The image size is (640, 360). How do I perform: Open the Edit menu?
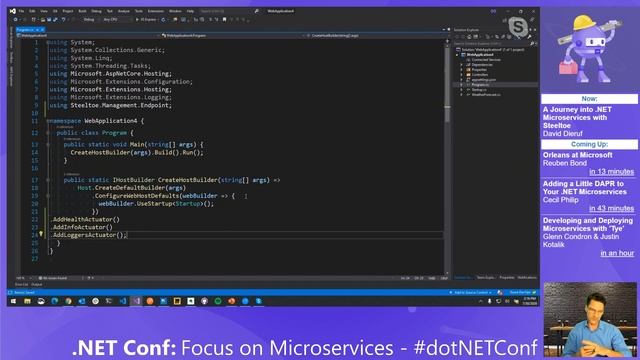tap(32, 11)
